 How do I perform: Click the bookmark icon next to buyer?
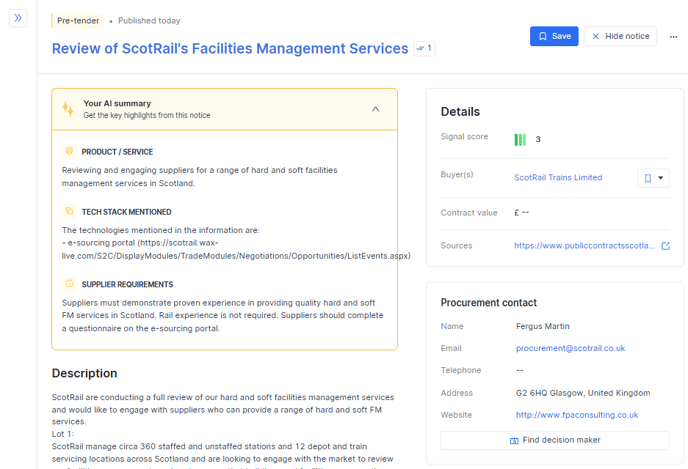pyautogui.click(x=647, y=178)
